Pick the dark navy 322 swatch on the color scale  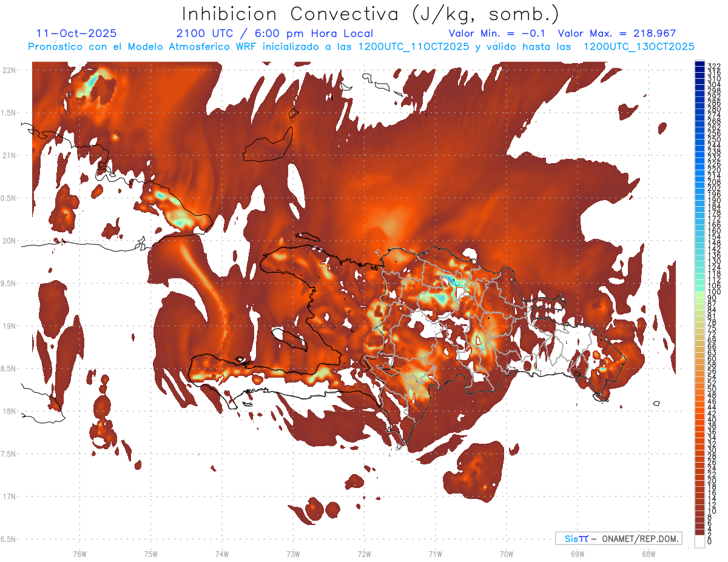click(x=700, y=65)
